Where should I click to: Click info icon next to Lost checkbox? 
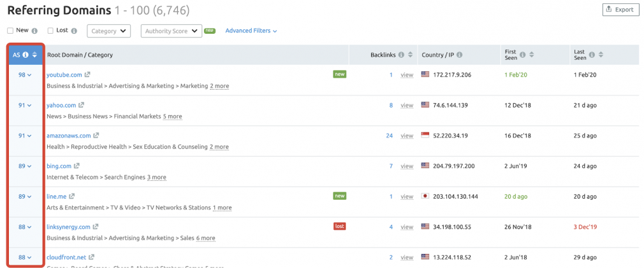74,31
